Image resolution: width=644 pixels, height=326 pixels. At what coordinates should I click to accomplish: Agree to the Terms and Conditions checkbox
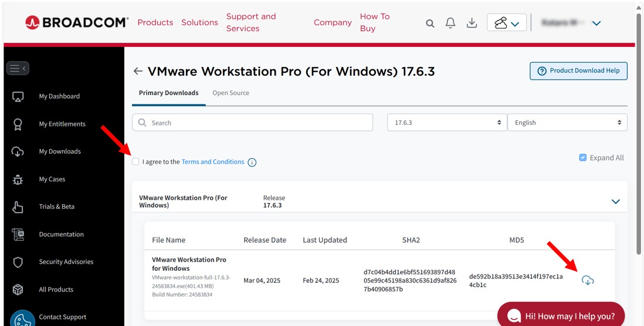[135, 162]
